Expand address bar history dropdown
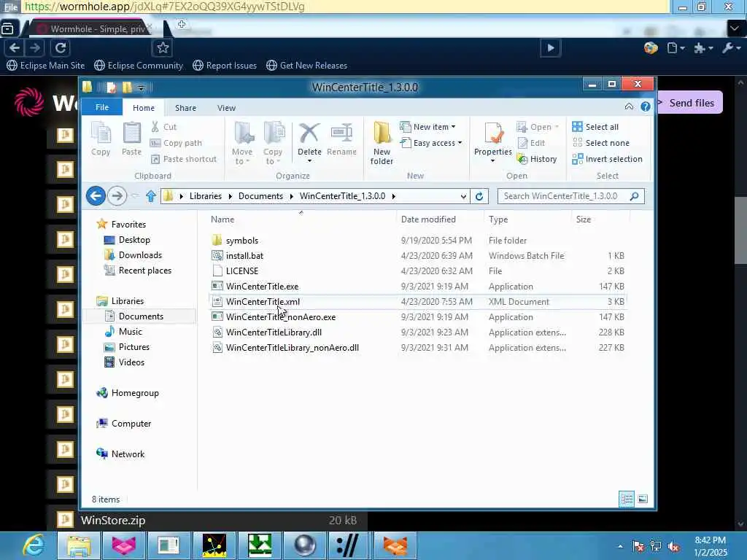 coord(463,196)
